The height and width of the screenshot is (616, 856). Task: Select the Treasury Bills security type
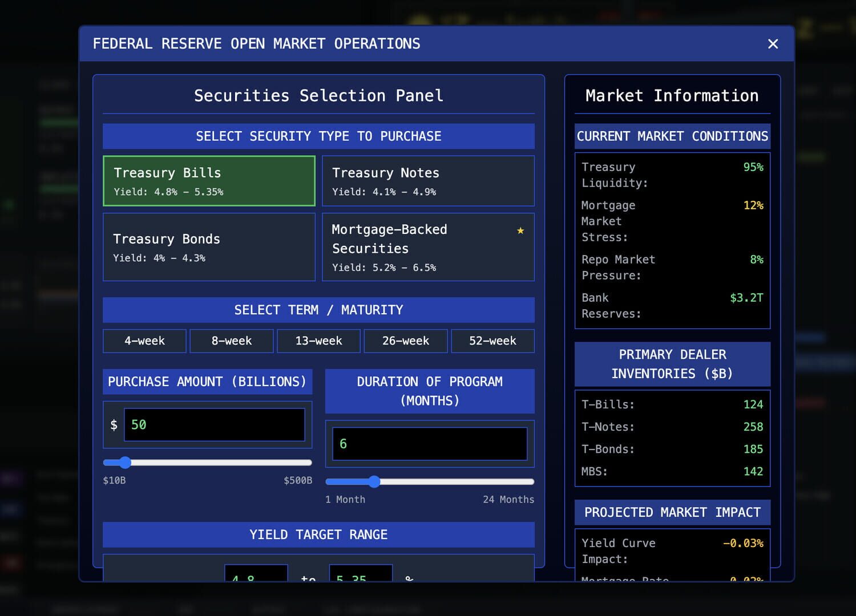click(x=209, y=181)
